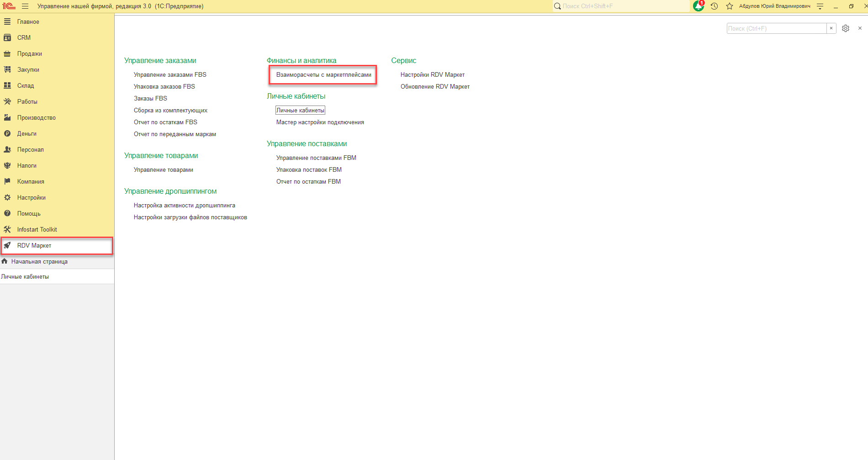
Task: Click the Работы tools icon
Action: (7, 101)
